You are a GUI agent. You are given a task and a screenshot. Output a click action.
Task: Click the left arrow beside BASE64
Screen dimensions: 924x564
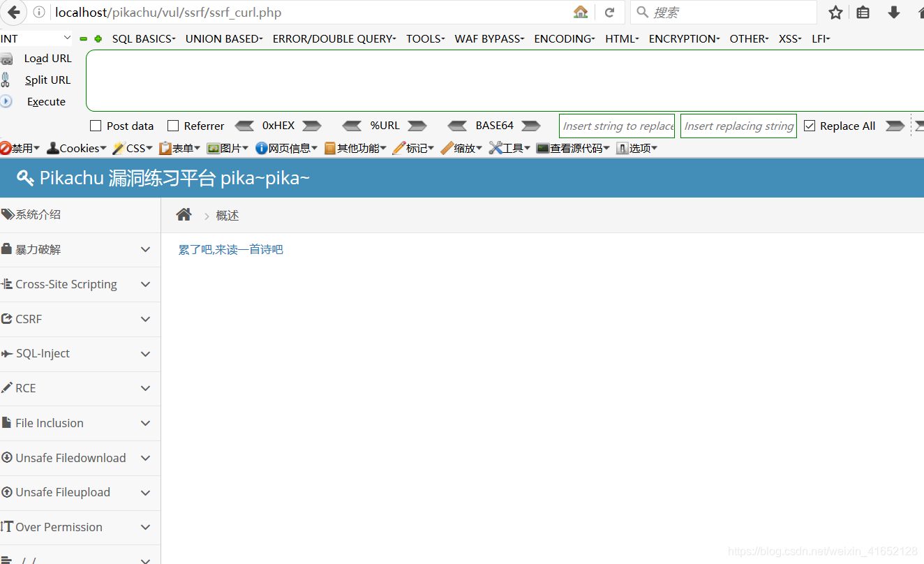458,126
